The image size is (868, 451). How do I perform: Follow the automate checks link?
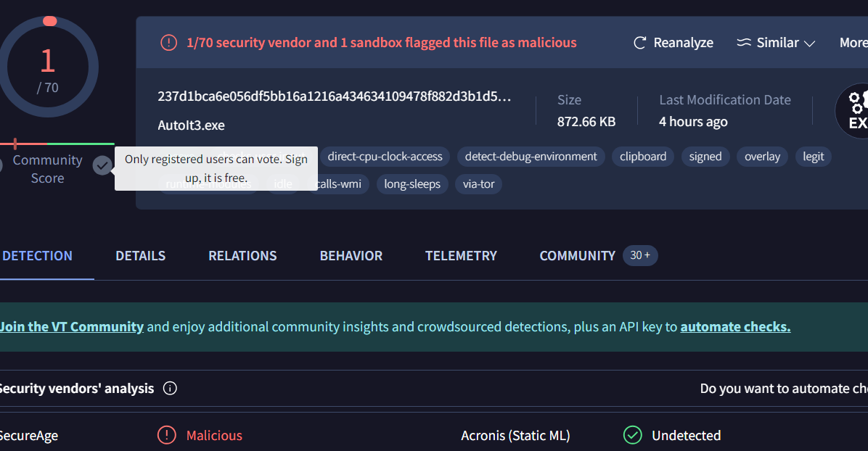pyautogui.click(x=735, y=327)
